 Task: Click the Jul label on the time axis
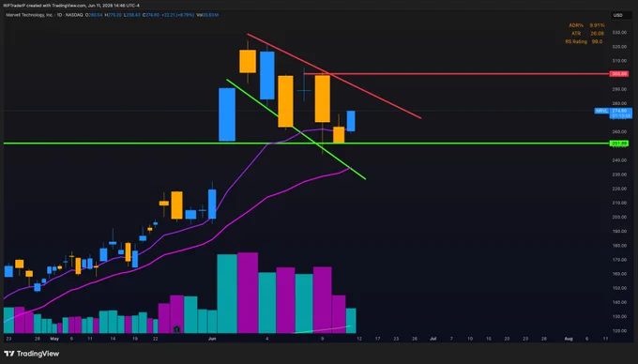[x=433, y=339]
